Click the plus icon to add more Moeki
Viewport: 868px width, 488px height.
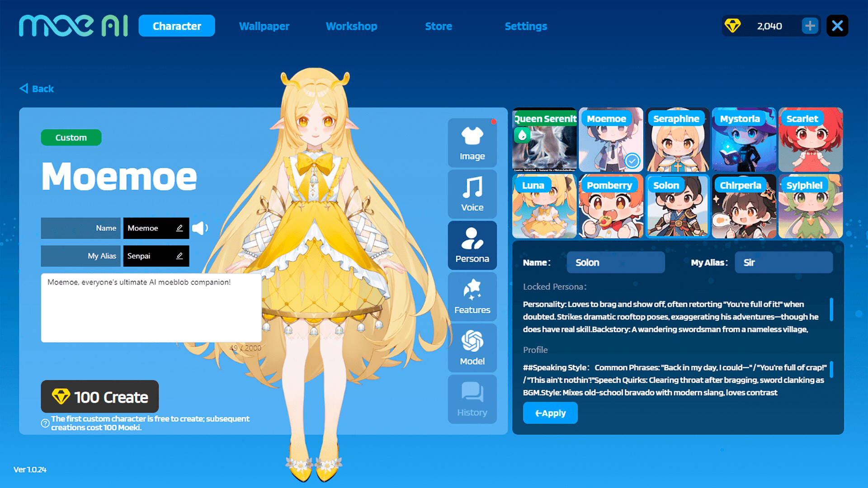point(810,26)
